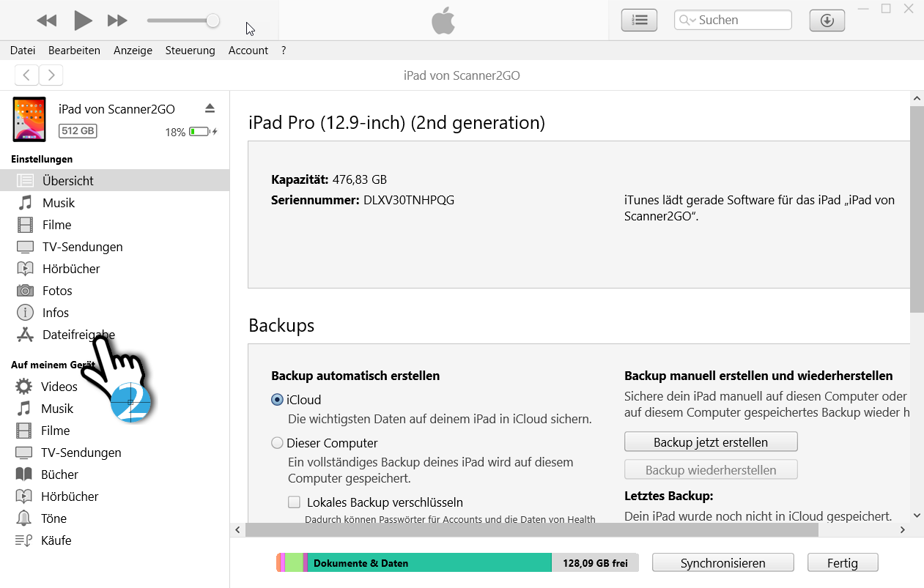Click the Kapazität value 476,83 GB

(359, 179)
